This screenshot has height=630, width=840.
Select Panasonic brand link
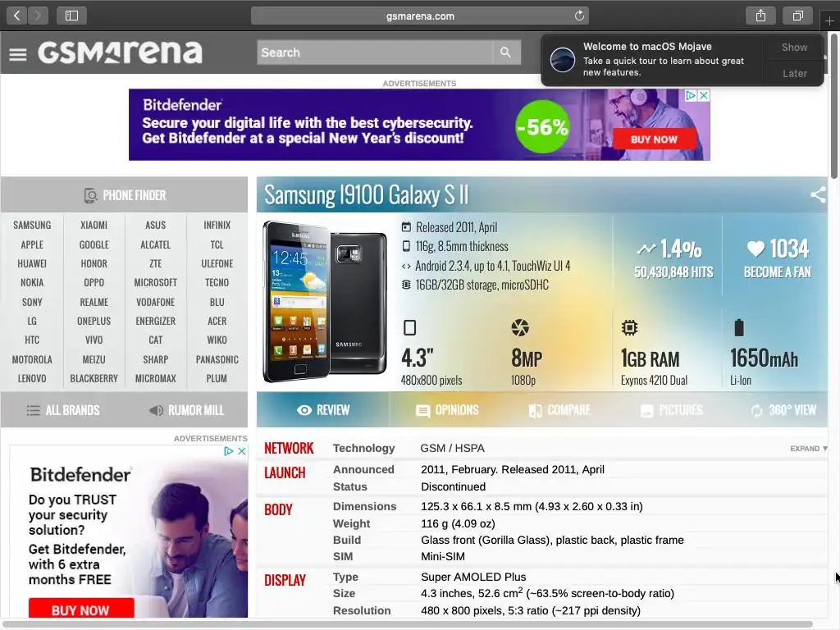[217, 359]
